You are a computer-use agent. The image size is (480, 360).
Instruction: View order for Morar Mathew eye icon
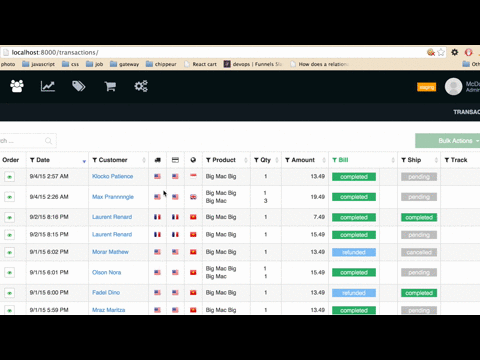click(10, 252)
